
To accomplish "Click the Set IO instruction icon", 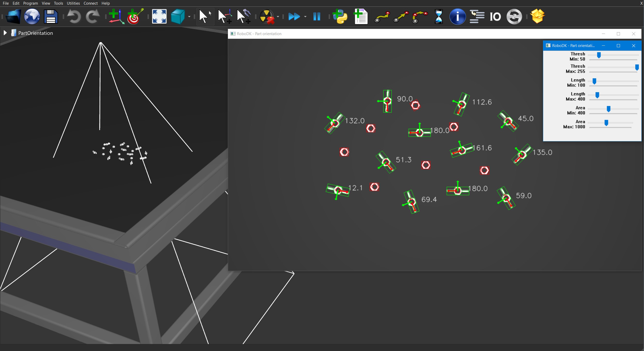I will [x=495, y=17].
